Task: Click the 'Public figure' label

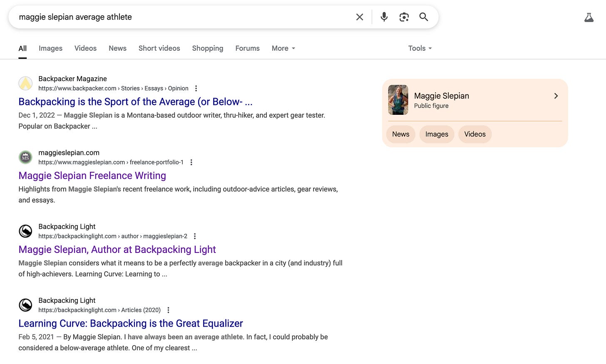Action: coord(431,106)
